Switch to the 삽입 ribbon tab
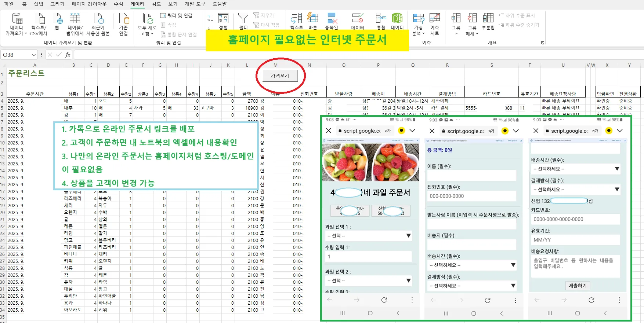This screenshot has height=323, width=644. pos(39,4)
